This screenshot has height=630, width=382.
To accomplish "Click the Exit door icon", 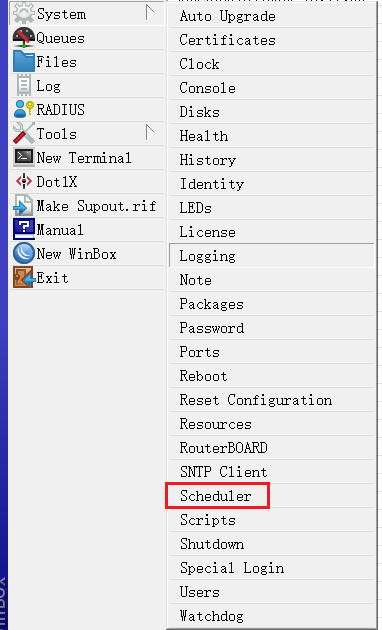I will point(24,278).
